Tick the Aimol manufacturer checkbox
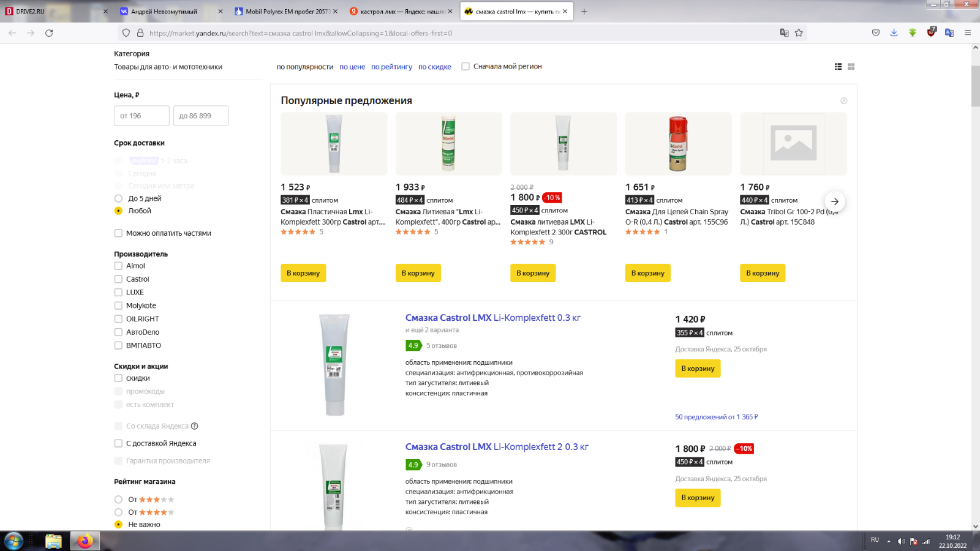 tap(118, 266)
